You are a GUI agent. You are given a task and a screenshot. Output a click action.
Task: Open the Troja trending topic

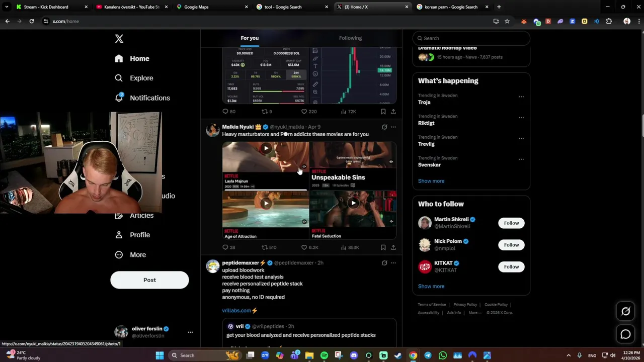(424, 102)
